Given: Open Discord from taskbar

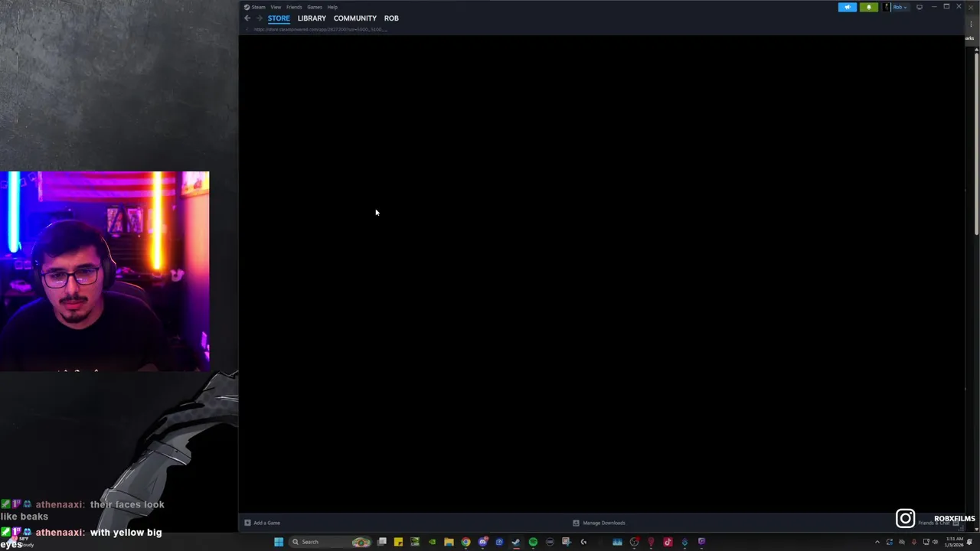Looking at the screenshot, I should coord(482,542).
